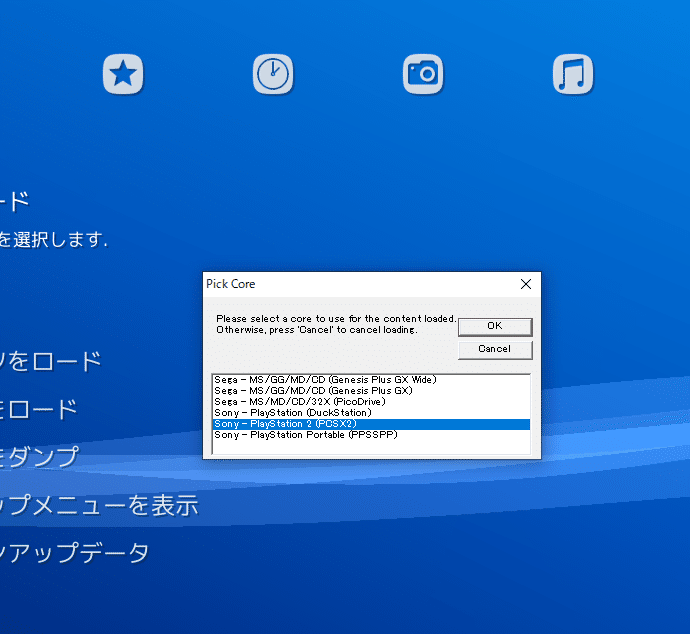Select the 'アップデータ' menu entry
The width and height of the screenshot is (690, 634).
click(x=74, y=553)
